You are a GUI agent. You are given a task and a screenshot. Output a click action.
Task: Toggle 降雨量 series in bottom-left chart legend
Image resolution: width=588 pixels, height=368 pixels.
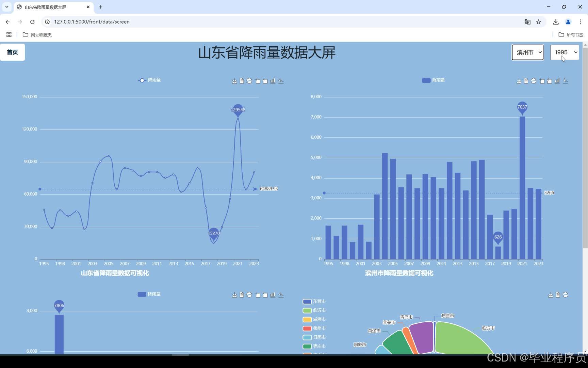[x=149, y=294]
